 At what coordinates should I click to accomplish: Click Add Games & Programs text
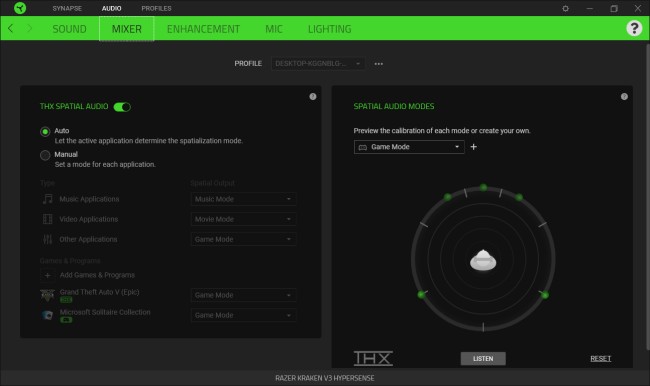click(x=97, y=275)
